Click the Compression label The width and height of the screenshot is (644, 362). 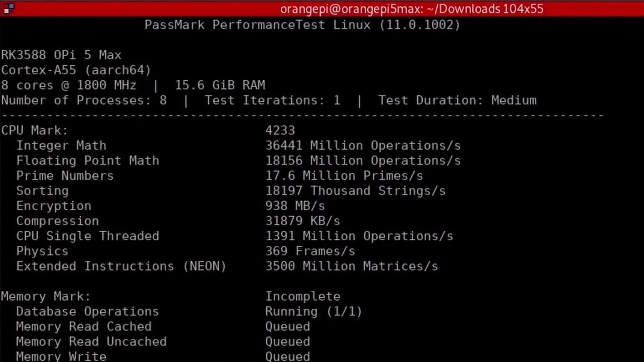point(58,221)
